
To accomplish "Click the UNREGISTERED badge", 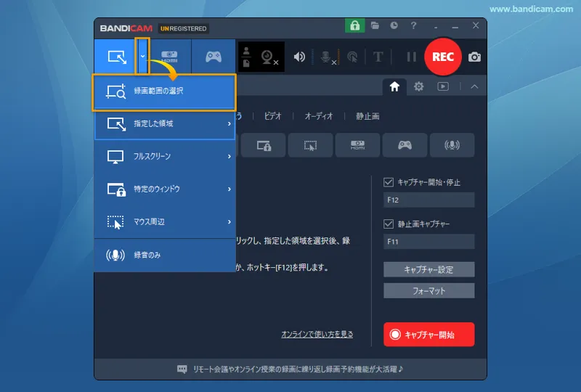I will point(184,28).
